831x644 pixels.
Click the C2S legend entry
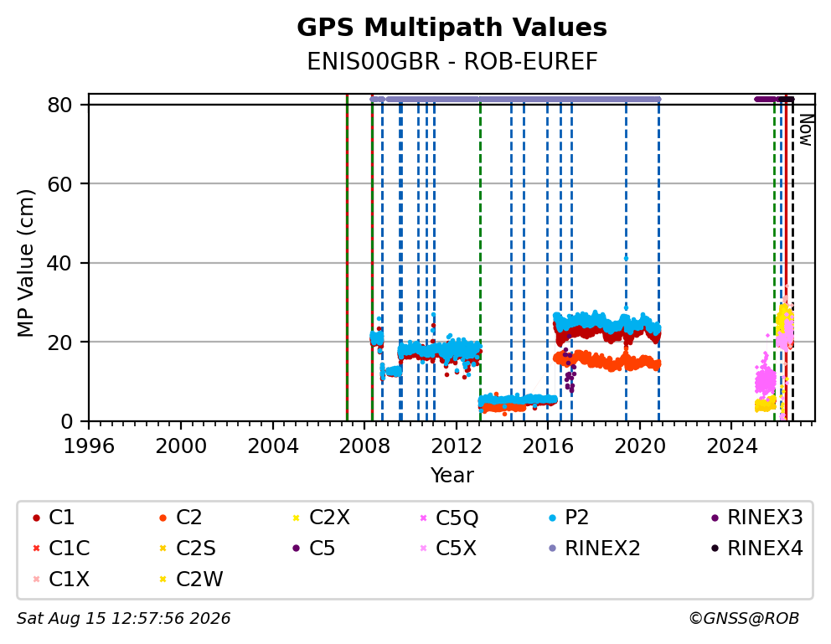pyautogui.click(x=187, y=549)
